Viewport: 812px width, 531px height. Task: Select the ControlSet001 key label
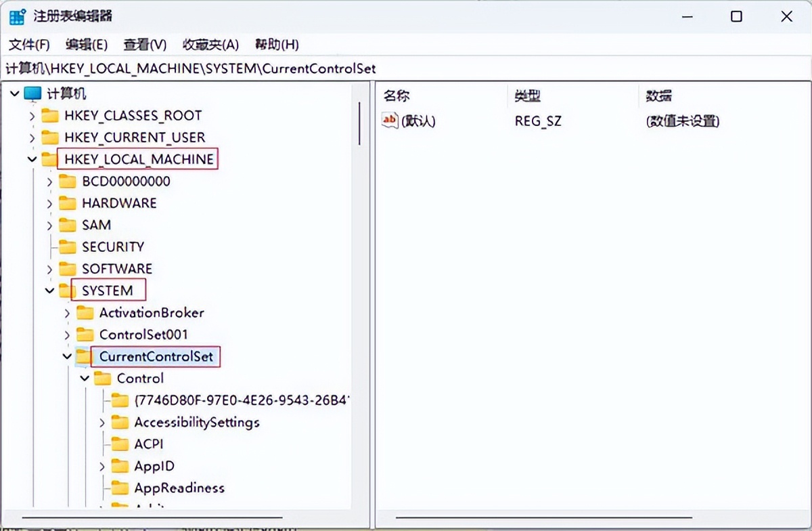click(x=143, y=335)
